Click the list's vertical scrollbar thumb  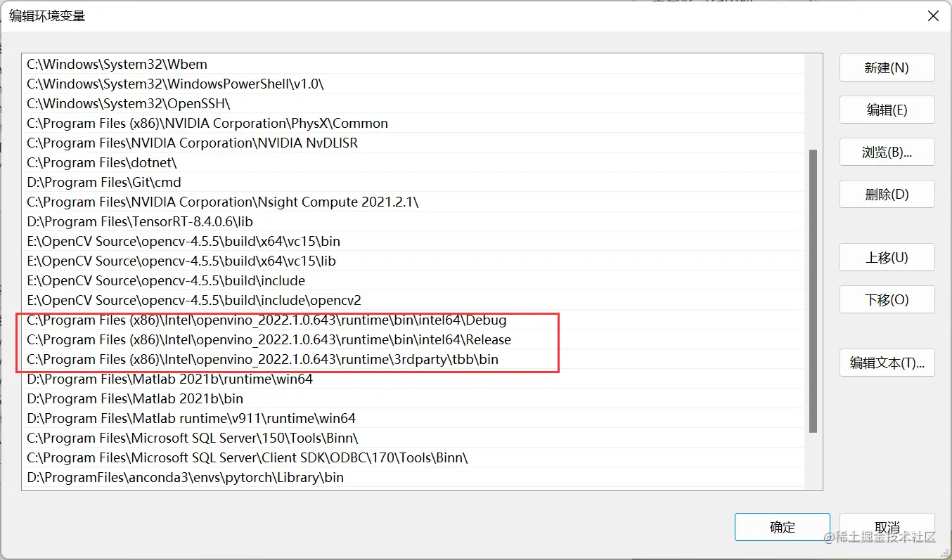coord(813,291)
